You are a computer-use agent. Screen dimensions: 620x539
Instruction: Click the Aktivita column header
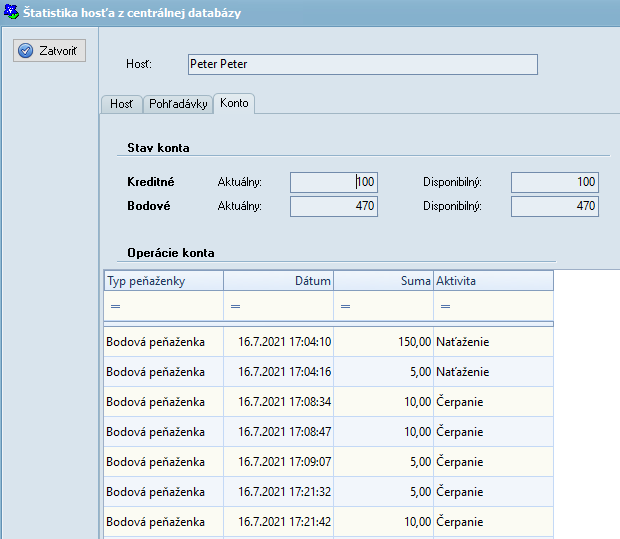(x=492, y=281)
